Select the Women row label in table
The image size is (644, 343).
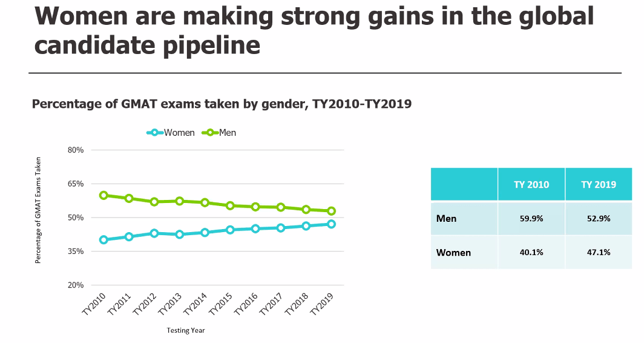click(x=453, y=252)
